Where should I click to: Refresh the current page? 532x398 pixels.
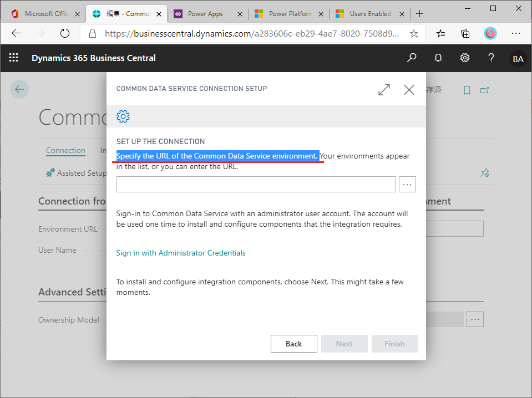click(x=64, y=33)
